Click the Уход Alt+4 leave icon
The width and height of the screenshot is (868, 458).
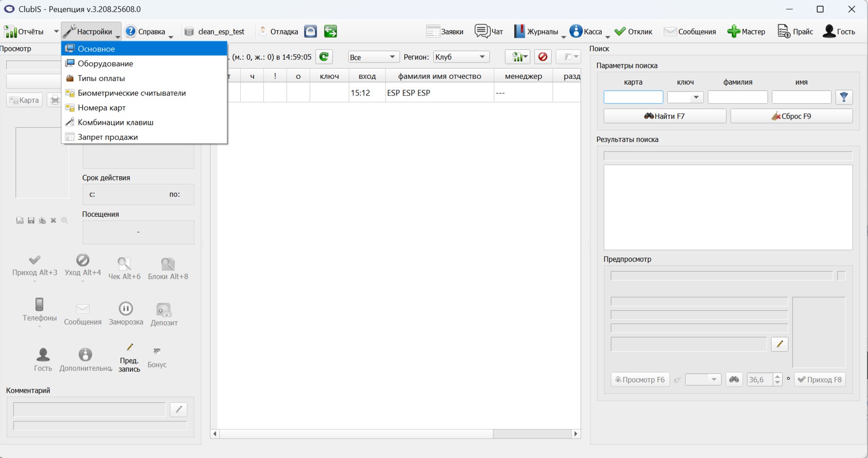83,260
